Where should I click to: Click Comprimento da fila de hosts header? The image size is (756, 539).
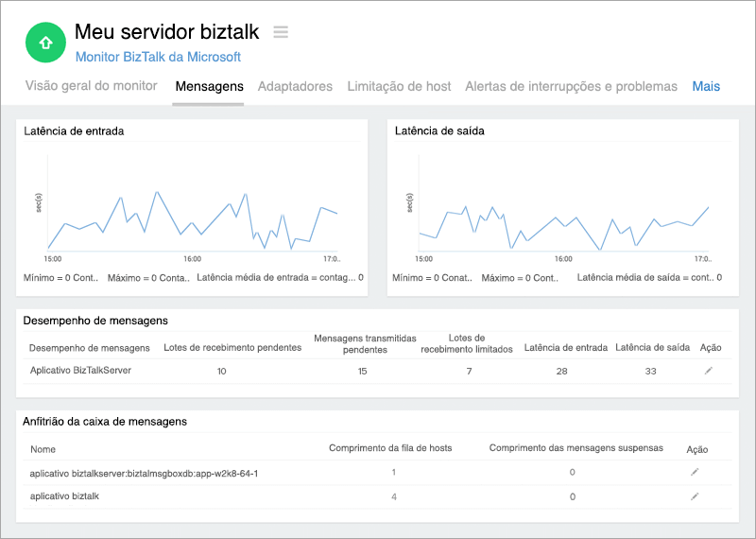[x=390, y=448]
